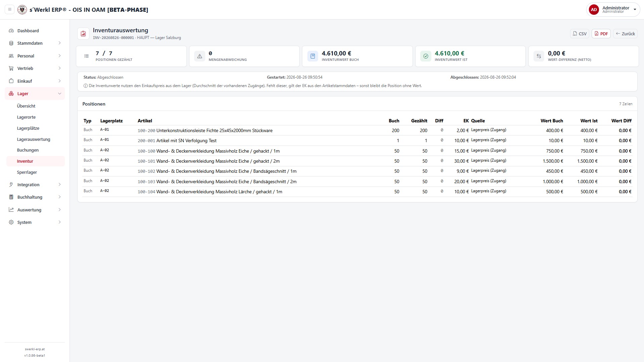Go back with the Zurück button
644x362 pixels.
pos(625,34)
